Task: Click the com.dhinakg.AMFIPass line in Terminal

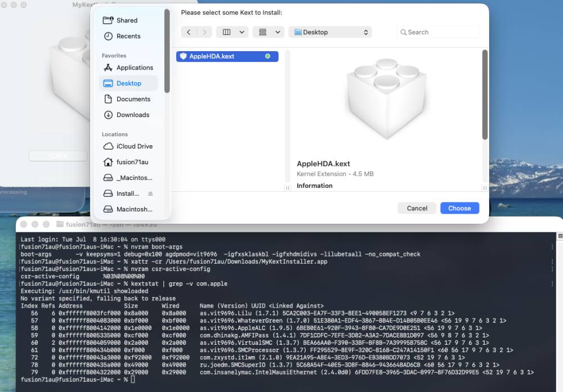Action: pos(255,335)
